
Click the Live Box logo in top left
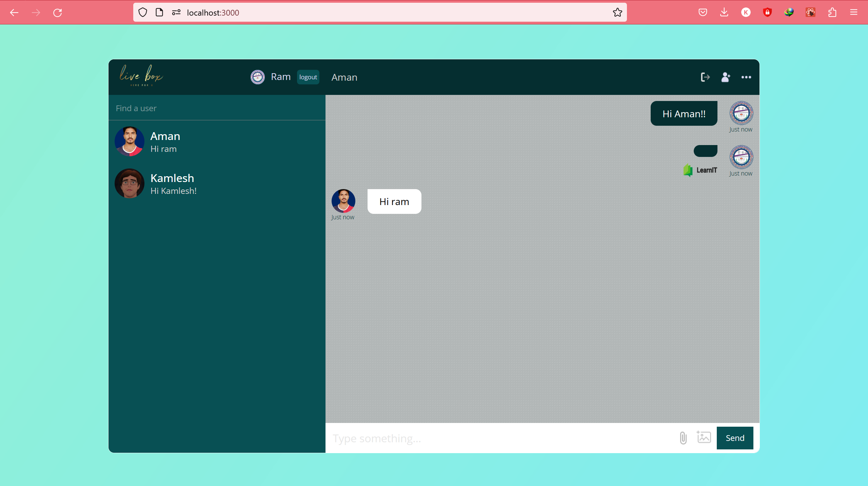[x=141, y=76]
